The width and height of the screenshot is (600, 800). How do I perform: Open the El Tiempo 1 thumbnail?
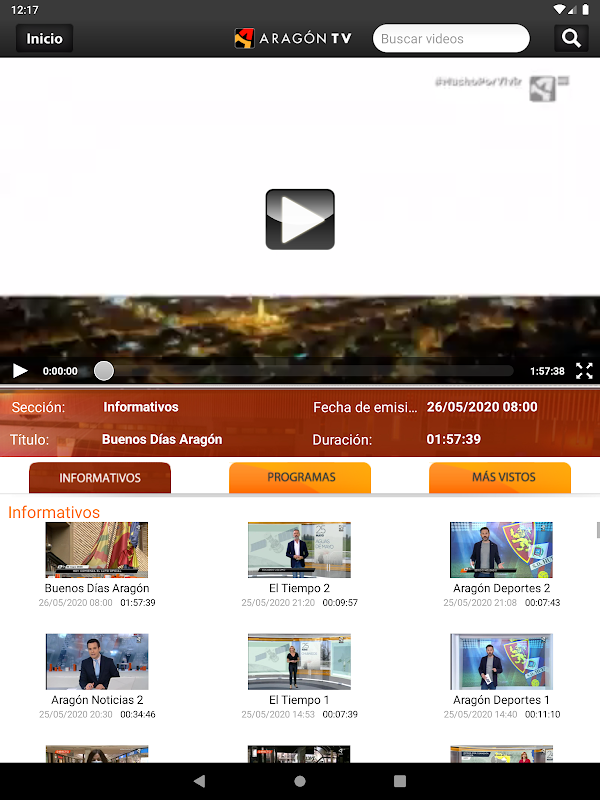coord(299,662)
